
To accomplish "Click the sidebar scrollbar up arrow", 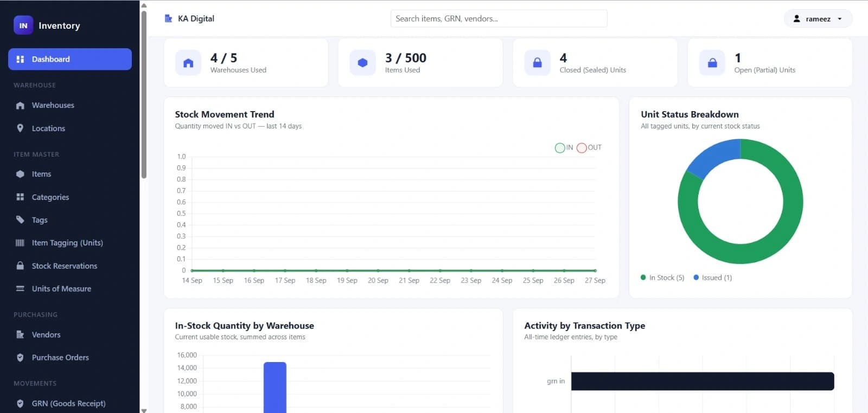I will coord(144,5).
